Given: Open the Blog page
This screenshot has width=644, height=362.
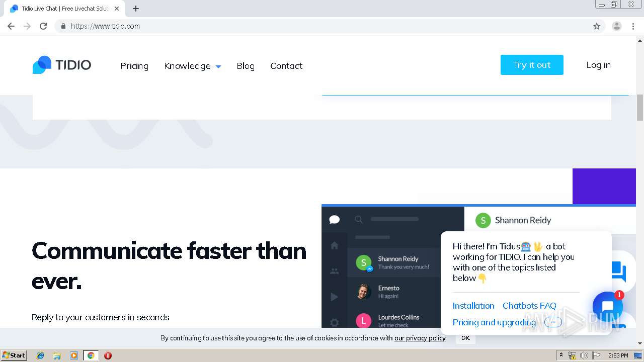Looking at the screenshot, I should 246,66.
